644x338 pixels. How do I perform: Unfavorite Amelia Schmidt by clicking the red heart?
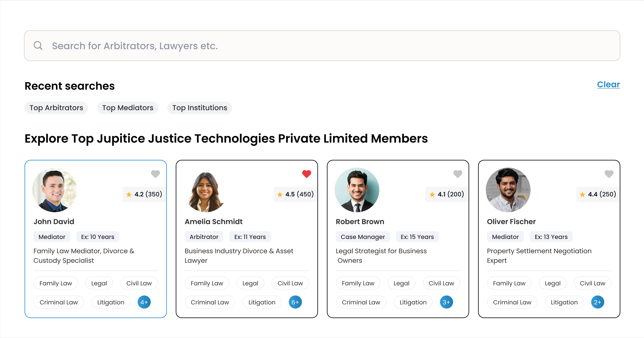[307, 174]
